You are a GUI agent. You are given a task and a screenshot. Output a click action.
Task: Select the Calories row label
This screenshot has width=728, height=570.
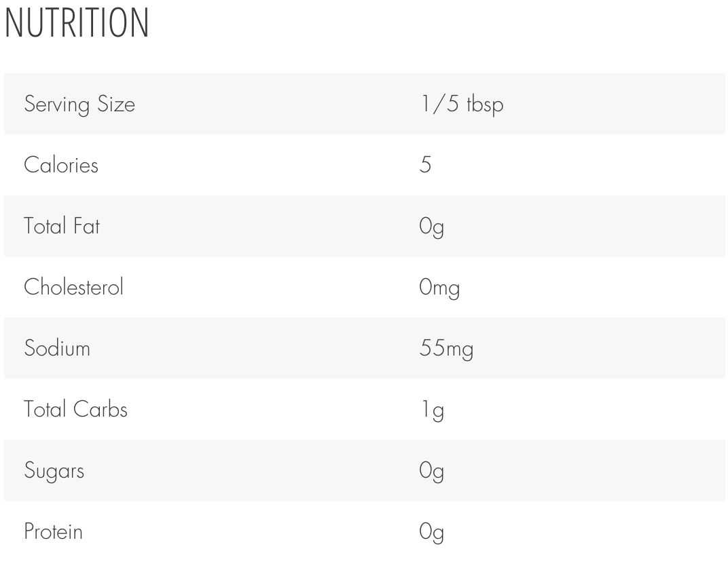pos(61,165)
